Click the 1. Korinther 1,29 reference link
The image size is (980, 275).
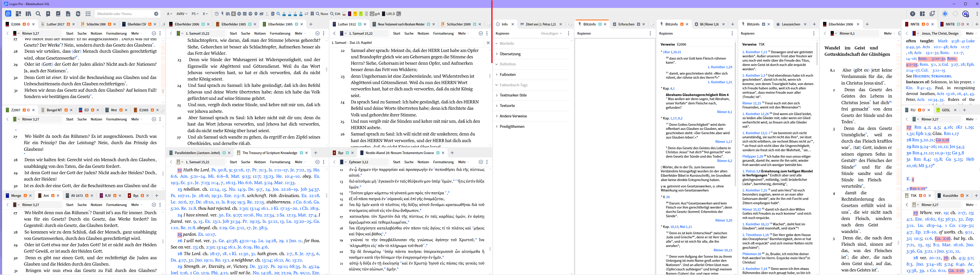coord(719,67)
